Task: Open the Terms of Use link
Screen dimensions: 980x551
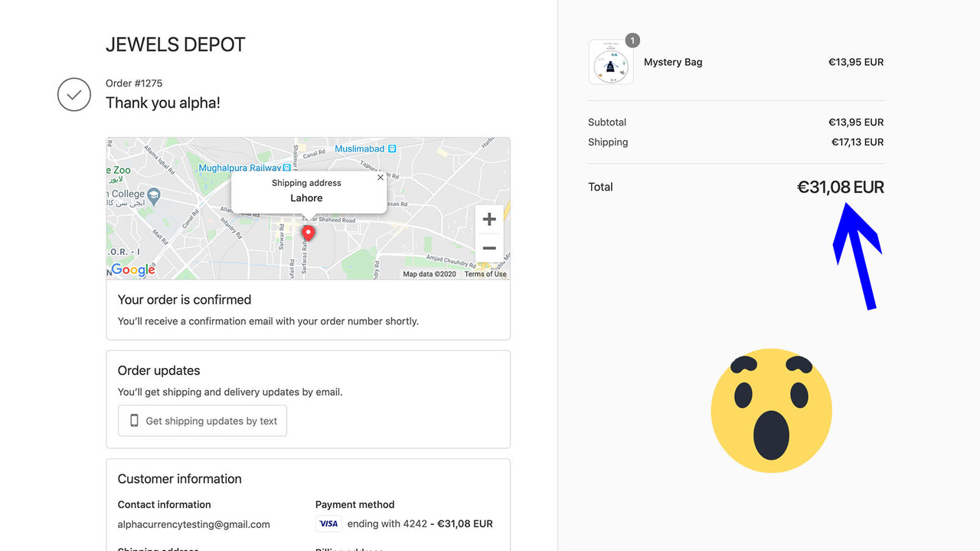Action: [x=485, y=273]
